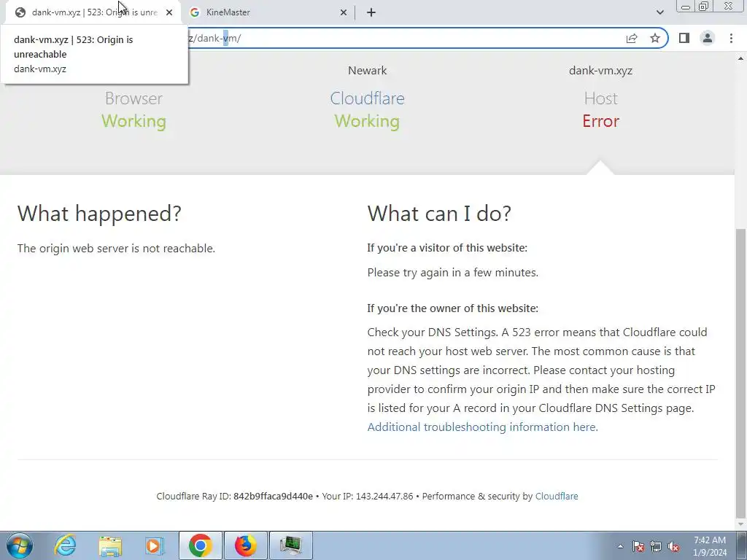Viewport: 747px width, 560px height.
Task: Click the Ray ID 842b9ffaca9d440e text
Action: pos(273,496)
